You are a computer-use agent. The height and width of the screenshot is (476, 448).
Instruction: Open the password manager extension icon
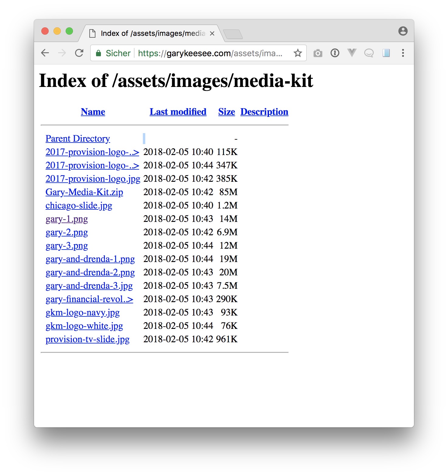pyautogui.click(x=335, y=53)
